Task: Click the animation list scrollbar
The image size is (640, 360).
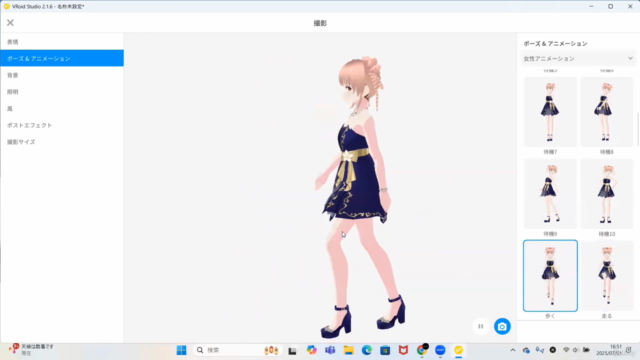Action: [x=638, y=129]
